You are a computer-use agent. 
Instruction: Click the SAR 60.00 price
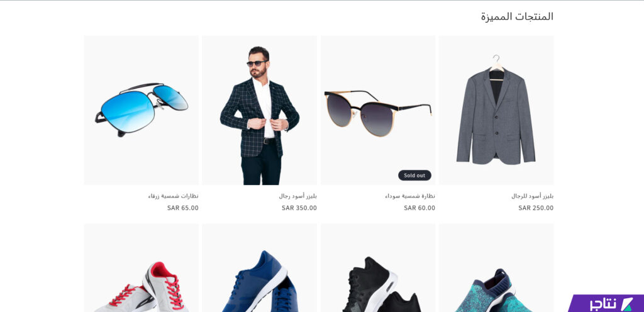pos(419,208)
